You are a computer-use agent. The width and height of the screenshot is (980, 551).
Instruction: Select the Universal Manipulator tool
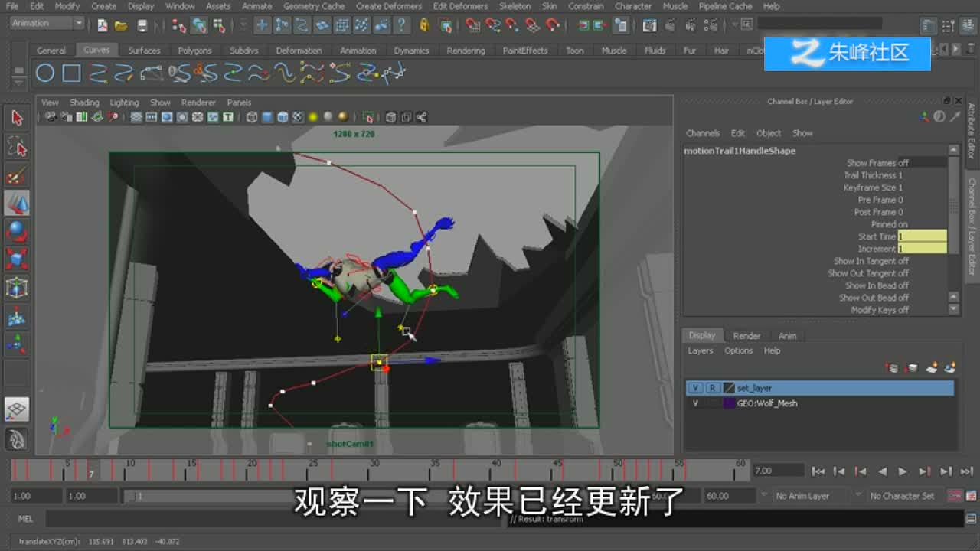click(x=17, y=288)
